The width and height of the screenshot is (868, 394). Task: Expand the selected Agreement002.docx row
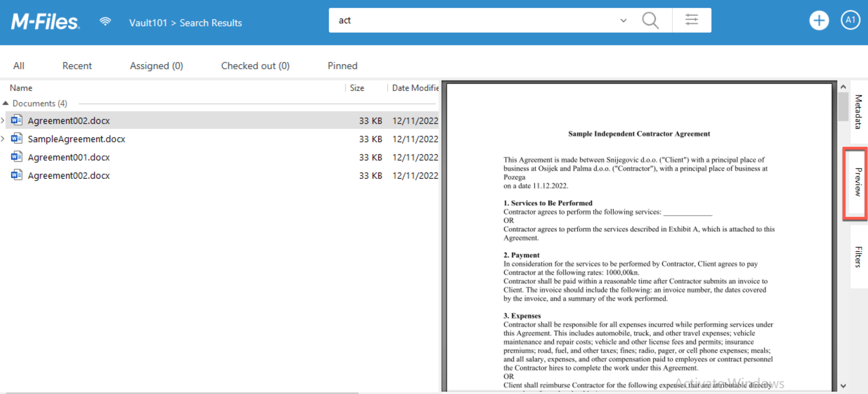coord(3,120)
